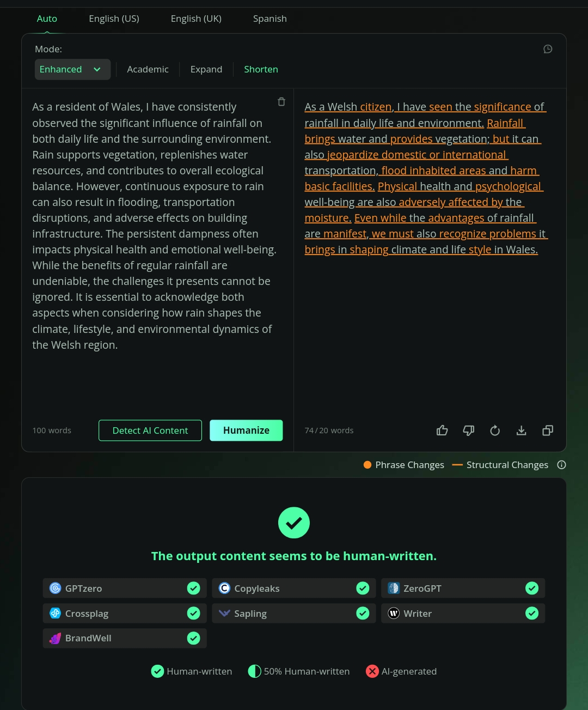Open the changes info icon
Screen dimensions: 588x710
coord(562,465)
